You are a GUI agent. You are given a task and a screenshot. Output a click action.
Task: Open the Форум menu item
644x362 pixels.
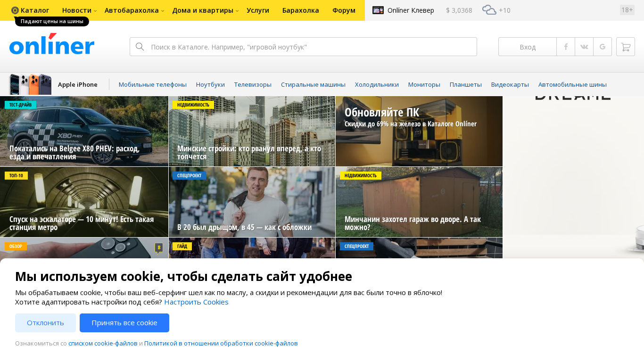click(344, 10)
